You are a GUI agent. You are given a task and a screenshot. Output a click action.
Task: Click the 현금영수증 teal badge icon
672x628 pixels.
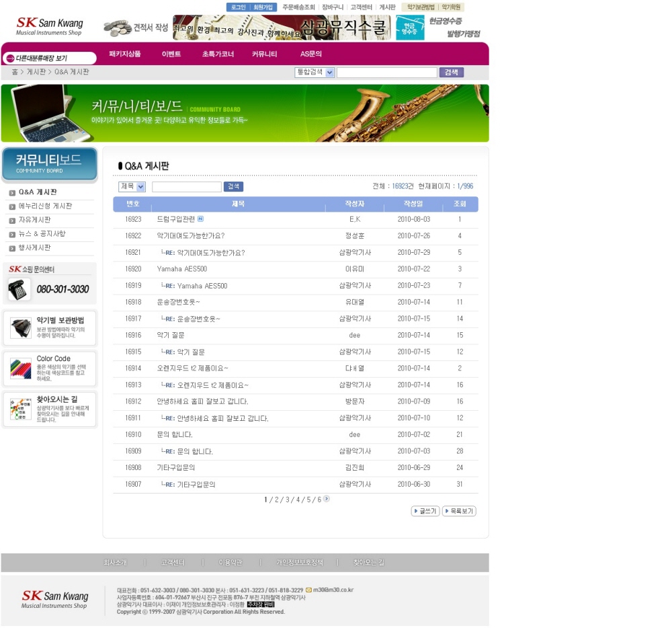tap(409, 28)
